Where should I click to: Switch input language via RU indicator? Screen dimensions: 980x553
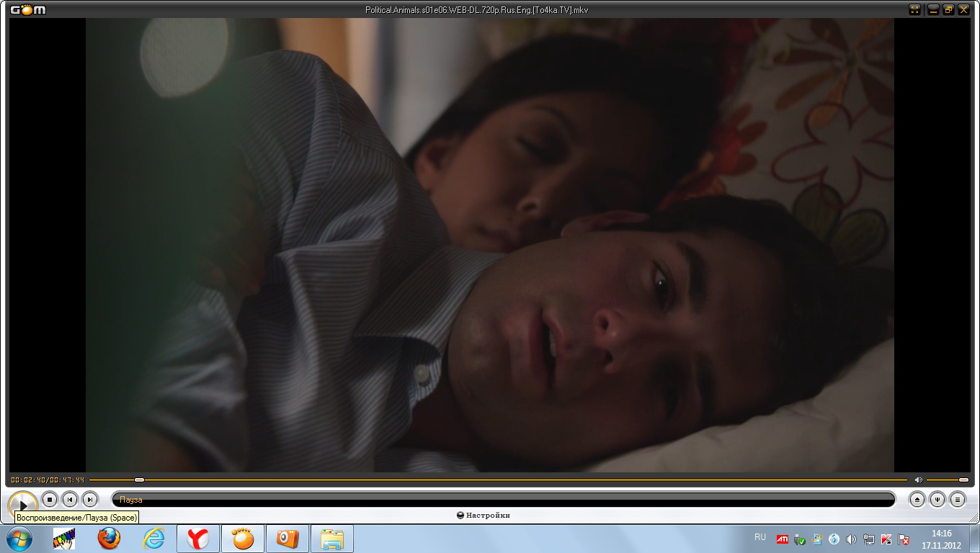pos(760,537)
